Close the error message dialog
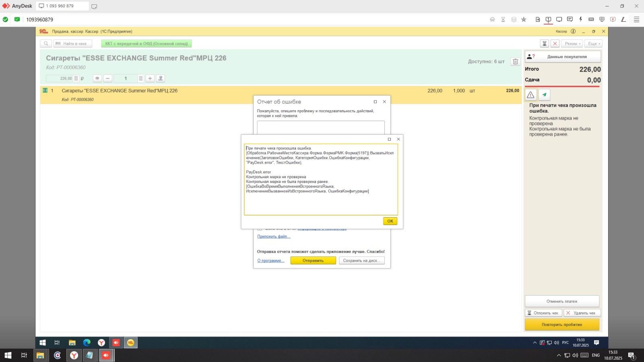Image resolution: width=644 pixels, height=362 pixels. pyautogui.click(x=398, y=139)
